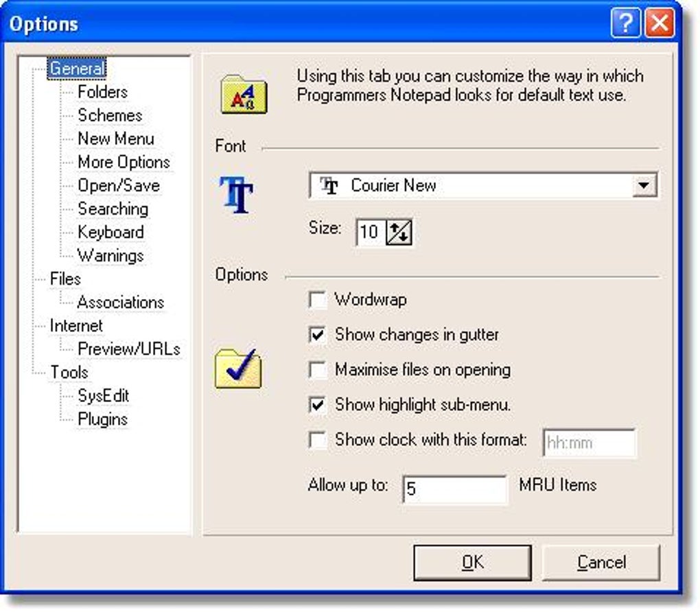Select Plugins under Tools
This screenshot has width=700, height=612.
tap(103, 419)
